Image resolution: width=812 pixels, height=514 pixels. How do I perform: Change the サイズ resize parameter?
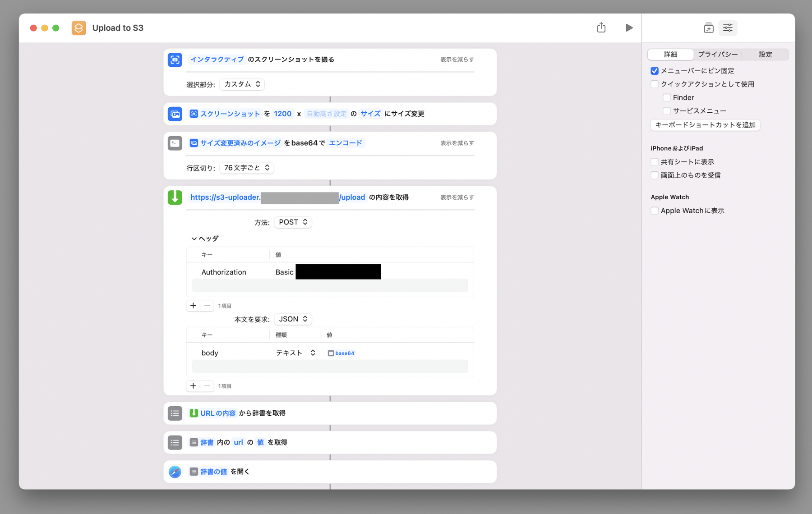[370, 114]
